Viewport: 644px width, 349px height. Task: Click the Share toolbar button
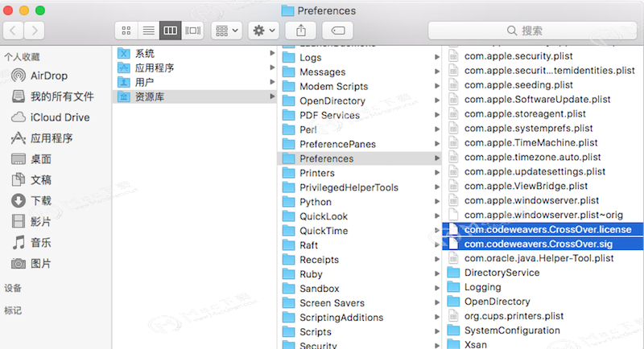[301, 31]
